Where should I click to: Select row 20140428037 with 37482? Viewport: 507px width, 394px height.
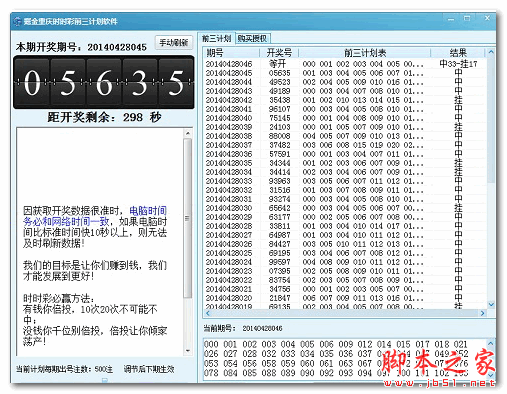[345, 145]
